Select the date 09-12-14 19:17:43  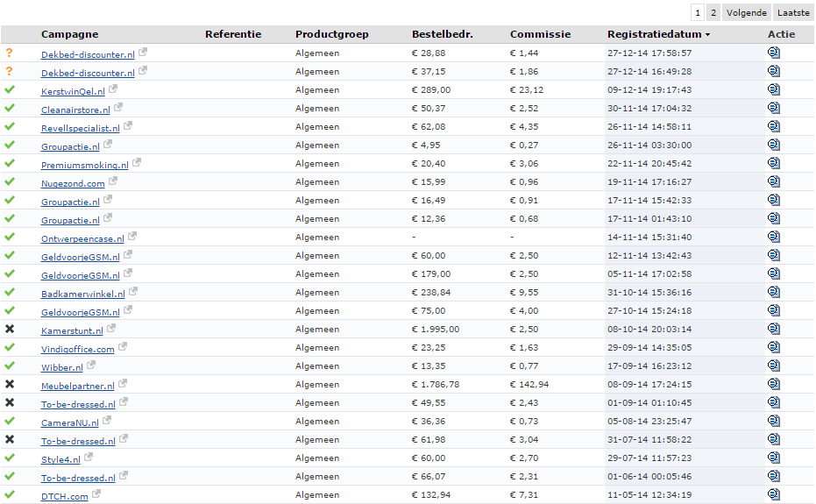pos(649,89)
